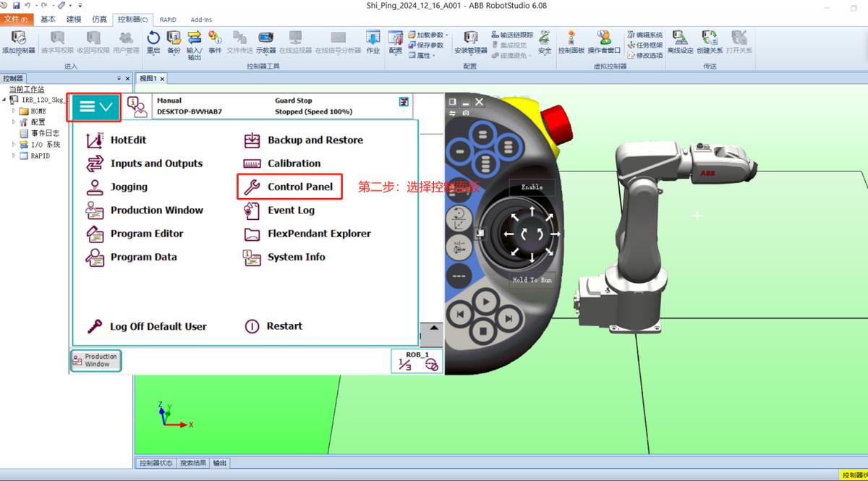The height and width of the screenshot is (481, 868).
Task: Open the ROB_1 quick-set menu button
Action: point(417,361)
